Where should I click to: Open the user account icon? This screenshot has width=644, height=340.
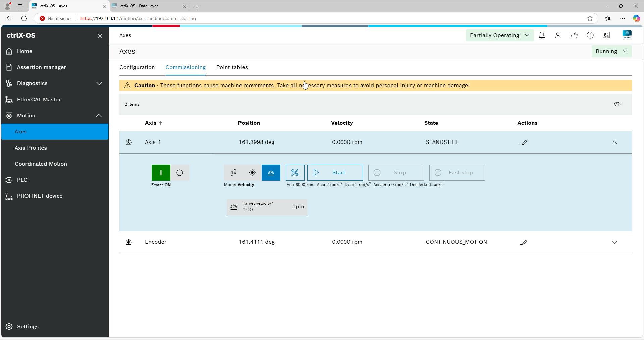pyautogui.click(x=558, y=35)
